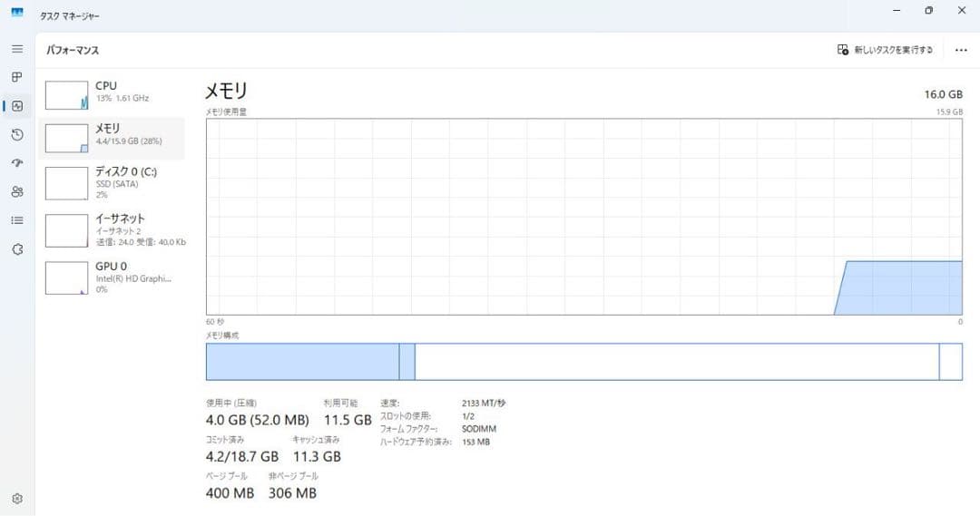Select the ディスク 0 (C:) item

pyautogui.click(x=113, y=183)
